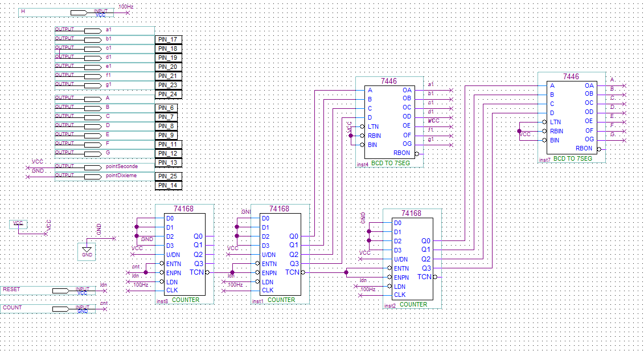This screenshot has width=644, height=351.
Task: Click the PIN_25 assignment label
Action: pyautogui.click(x=168, y=177)
